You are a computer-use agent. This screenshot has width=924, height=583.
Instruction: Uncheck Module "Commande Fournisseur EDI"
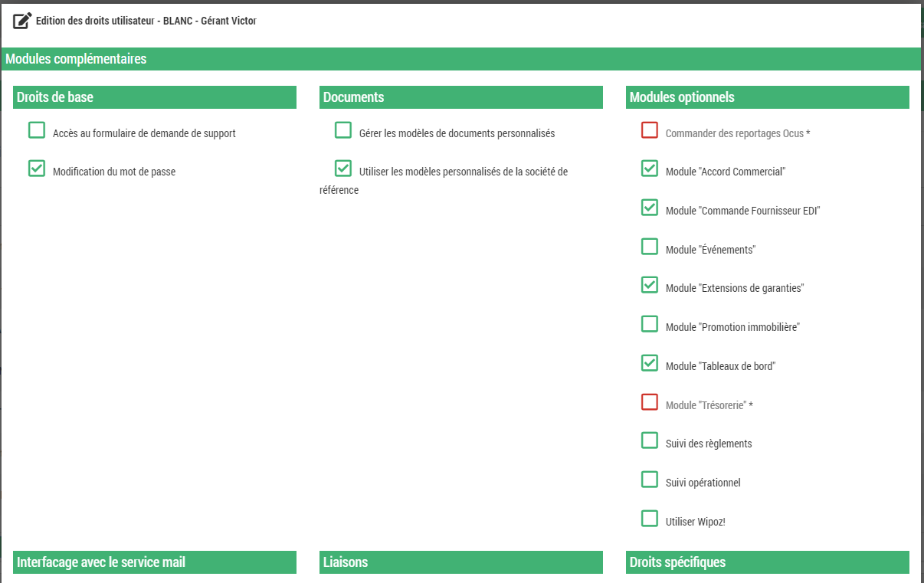650,208
